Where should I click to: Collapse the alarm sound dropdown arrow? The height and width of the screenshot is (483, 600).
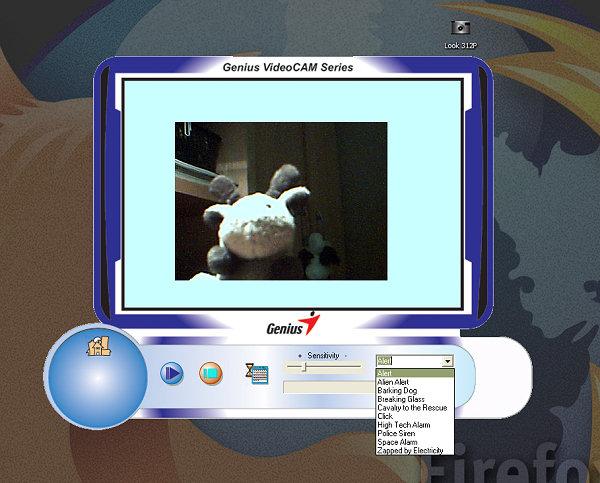tap(447, 361)
